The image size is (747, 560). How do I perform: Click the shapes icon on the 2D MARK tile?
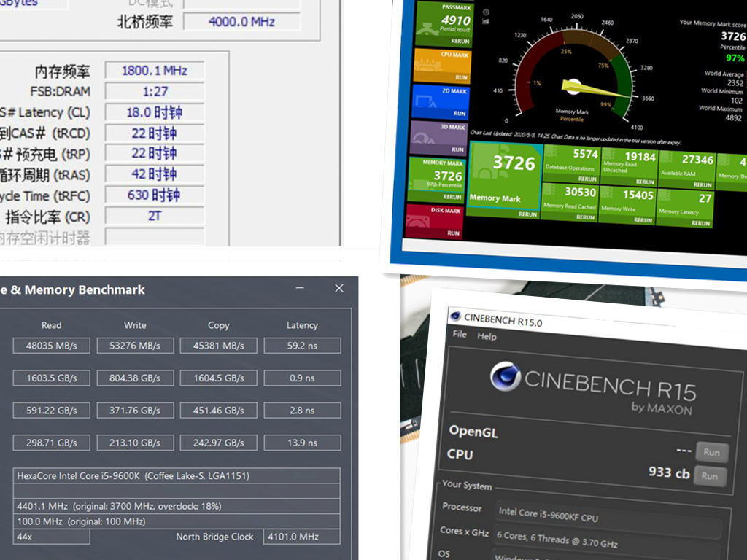426,101
